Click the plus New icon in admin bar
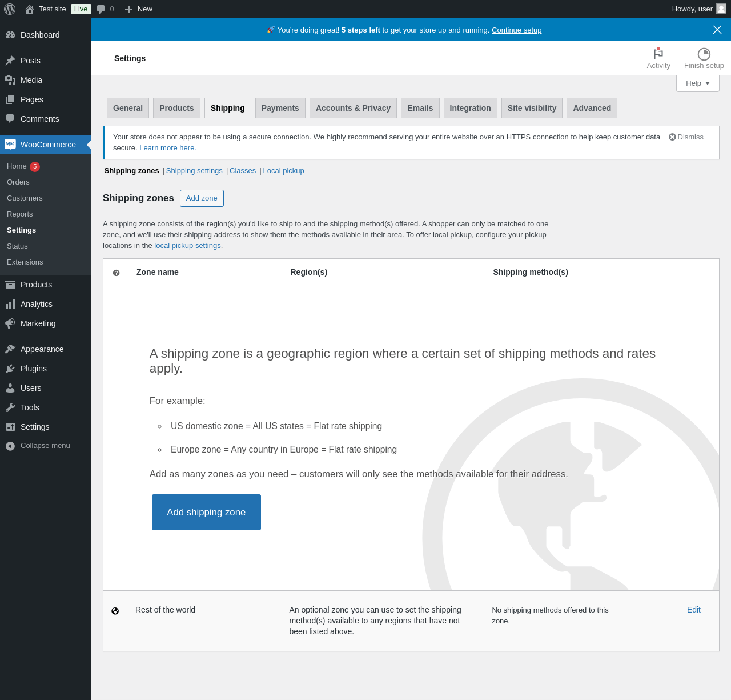731x700 pixels. tap(128, 9)
